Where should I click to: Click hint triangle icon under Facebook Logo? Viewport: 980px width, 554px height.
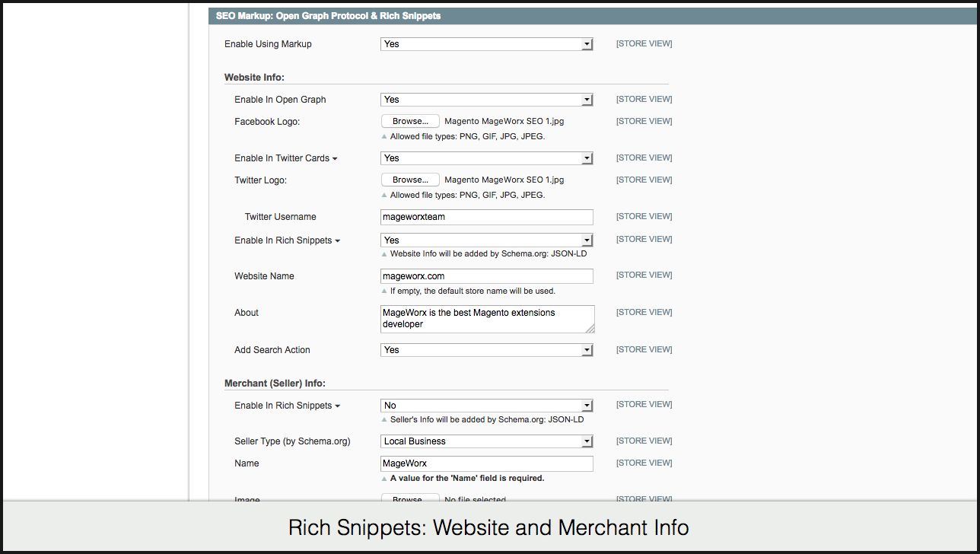pyautogui.click(x=384, y=137)
